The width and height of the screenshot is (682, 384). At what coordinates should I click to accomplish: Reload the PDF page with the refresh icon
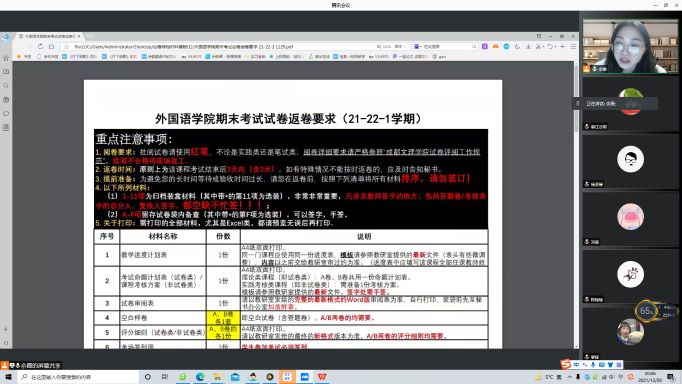[x=40, y=47]
